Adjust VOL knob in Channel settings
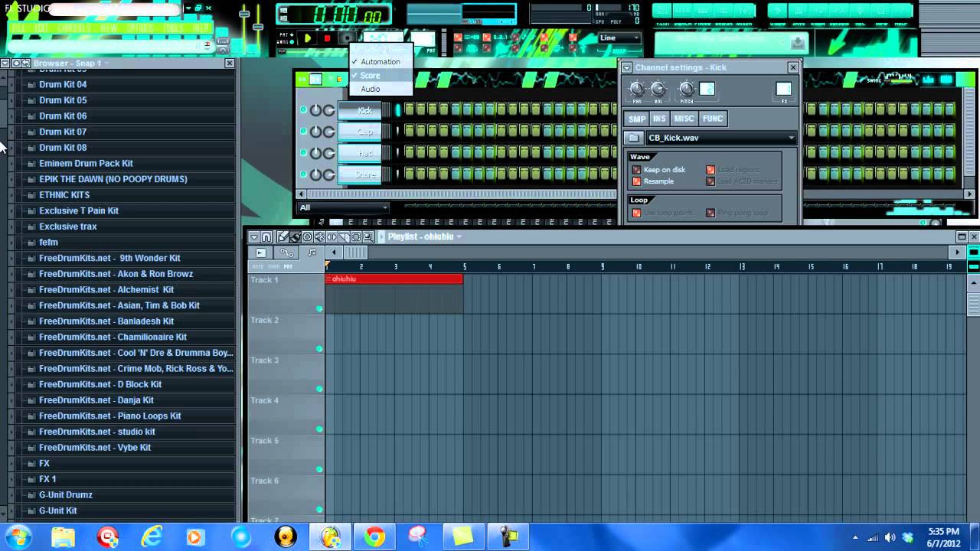This screenshot has height=551, width=980. point(658,89)
